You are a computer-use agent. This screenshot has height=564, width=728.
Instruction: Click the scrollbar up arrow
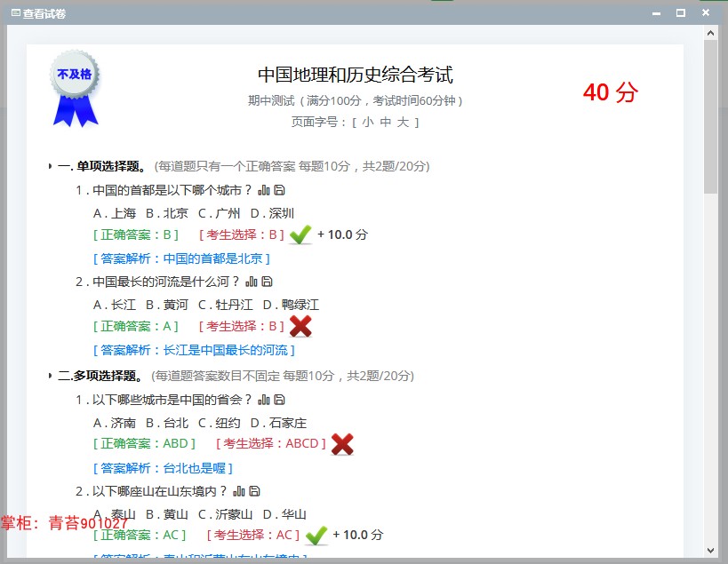point(711,33)
